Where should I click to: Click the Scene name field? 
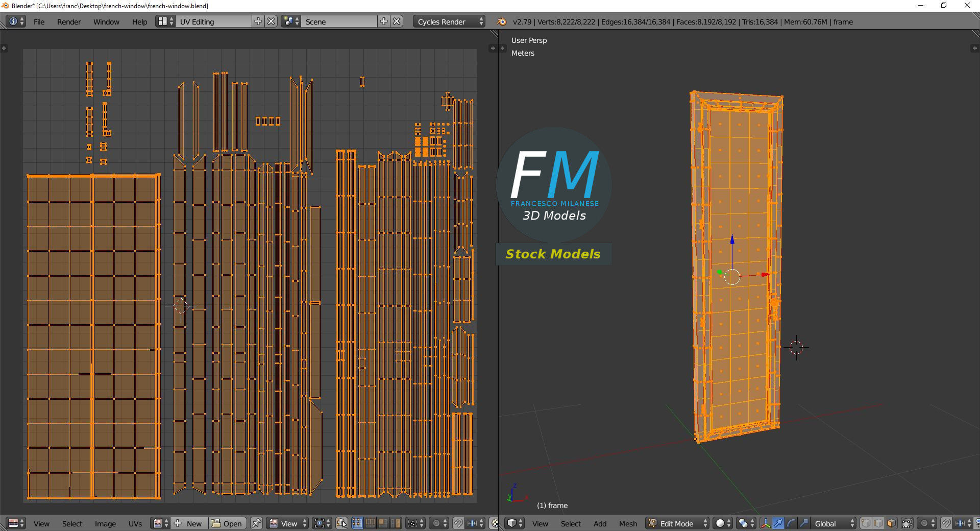[339, 21]
